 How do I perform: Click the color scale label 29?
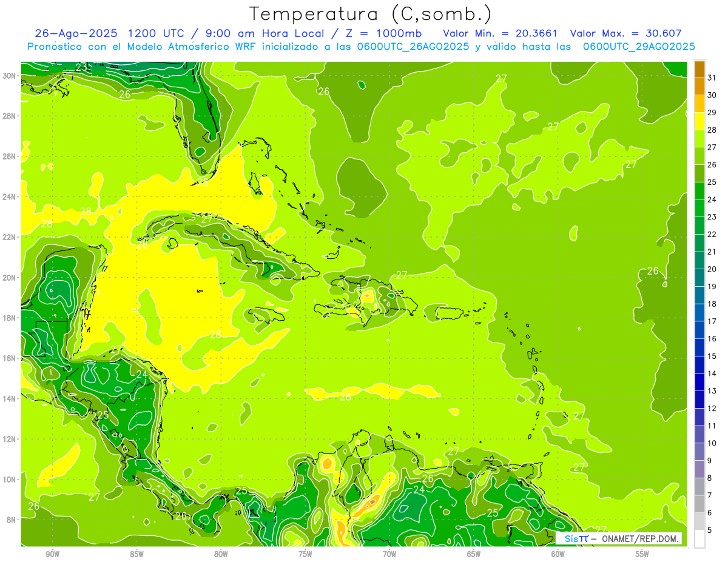tap(712, 113)
